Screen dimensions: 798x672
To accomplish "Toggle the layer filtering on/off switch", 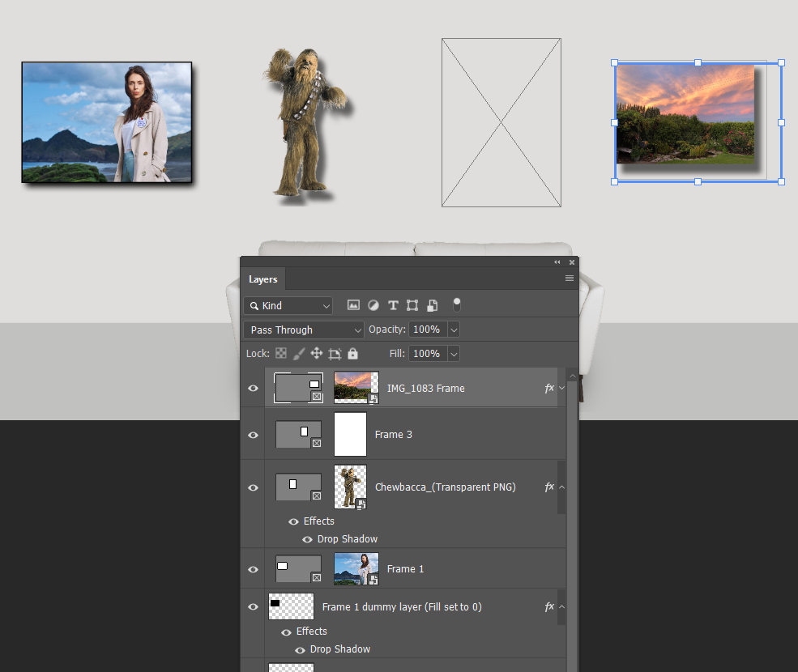I will coord(456,304).
